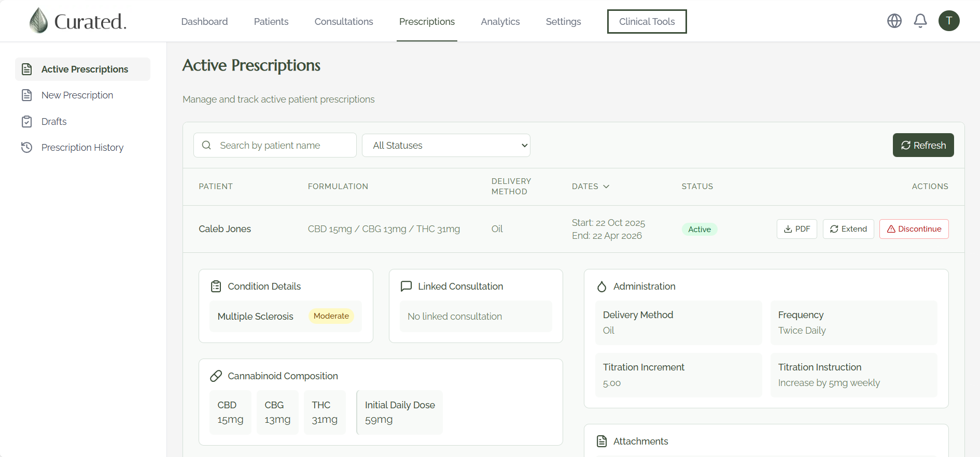Screen dimensions: 980x457
Task: Sort by Dates column chevron
Action: (606, 187)
